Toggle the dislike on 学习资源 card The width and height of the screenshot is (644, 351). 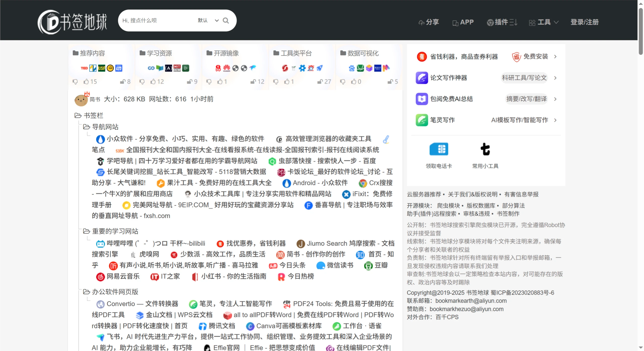click(x=142, y=82)
